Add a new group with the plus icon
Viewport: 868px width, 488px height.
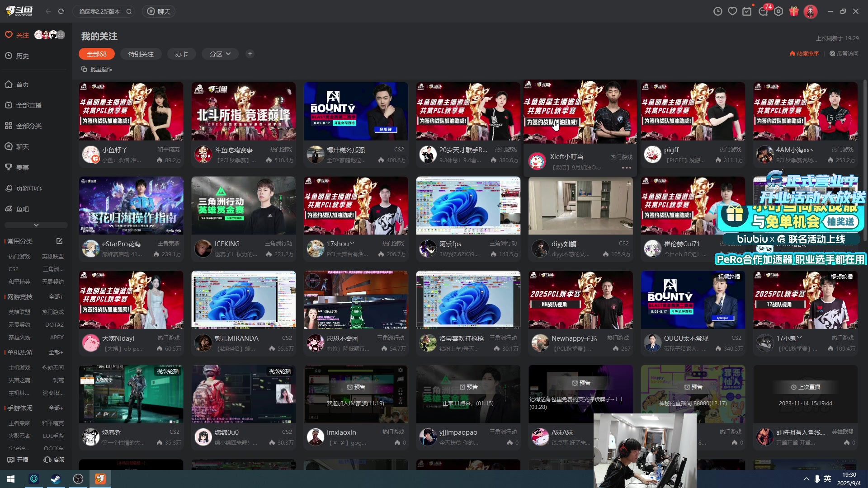click(x=250, y=54)
